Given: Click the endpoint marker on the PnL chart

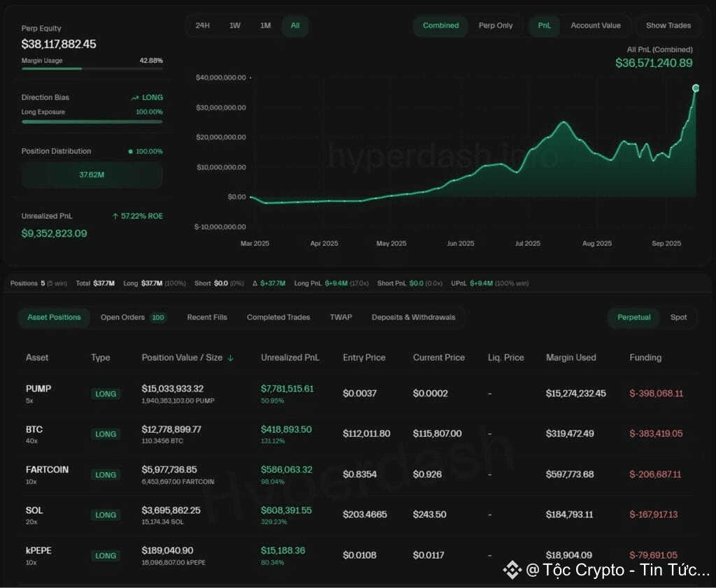Looking at the screenshot, I should [696, 88].
